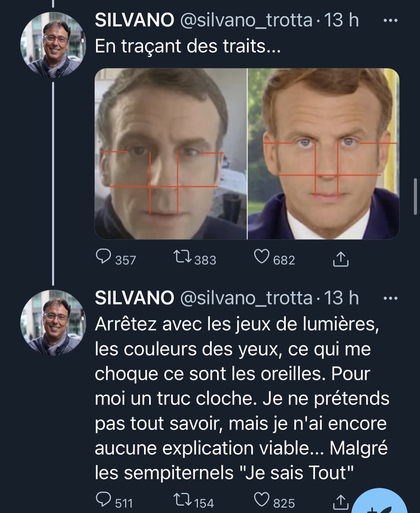This screenshot has height=513, width=420.
Task: Share the "Arrêtez avec les jeux" tweet
Action: 341,502
